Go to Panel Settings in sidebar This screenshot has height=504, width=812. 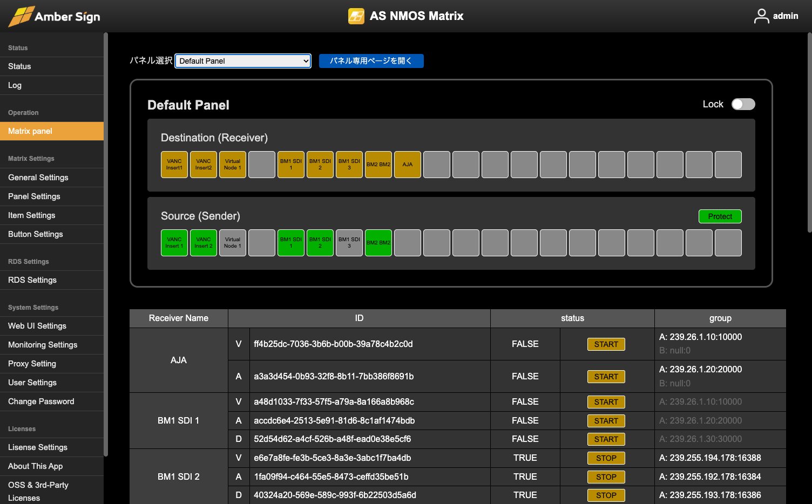[x=34, y=196]
